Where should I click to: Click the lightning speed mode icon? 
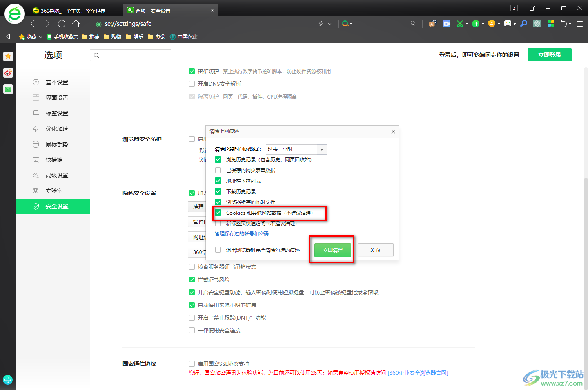(321, 24)
